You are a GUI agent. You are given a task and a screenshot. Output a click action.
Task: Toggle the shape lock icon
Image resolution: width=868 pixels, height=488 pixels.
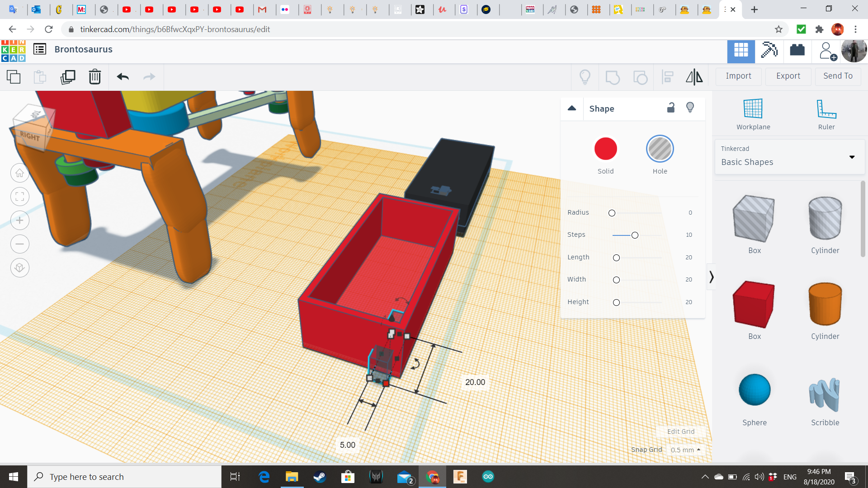click(671, 108)
